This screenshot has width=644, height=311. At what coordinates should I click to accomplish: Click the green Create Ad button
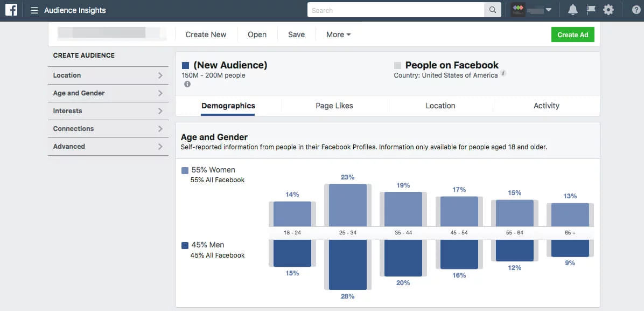coord(572,34)
